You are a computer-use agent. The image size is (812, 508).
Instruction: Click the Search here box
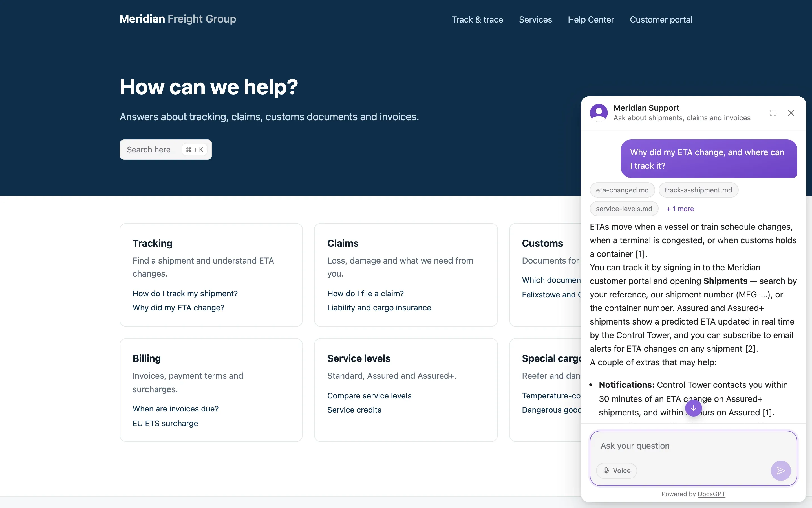tap(166, 150)
